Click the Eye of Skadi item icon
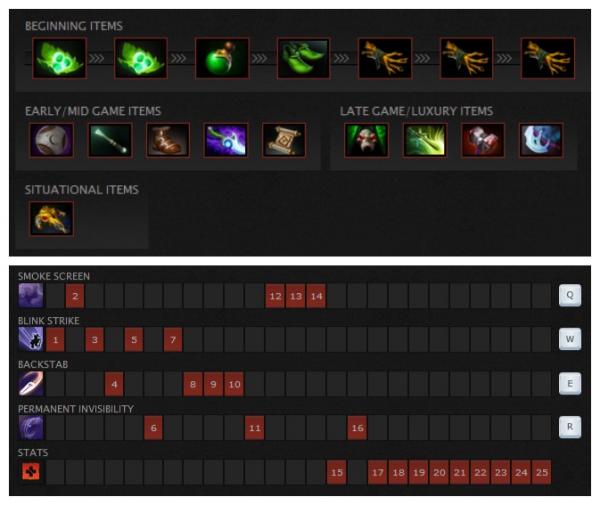Image resolution: width=600 pixels, height=505 pixels. click(541, 140)
